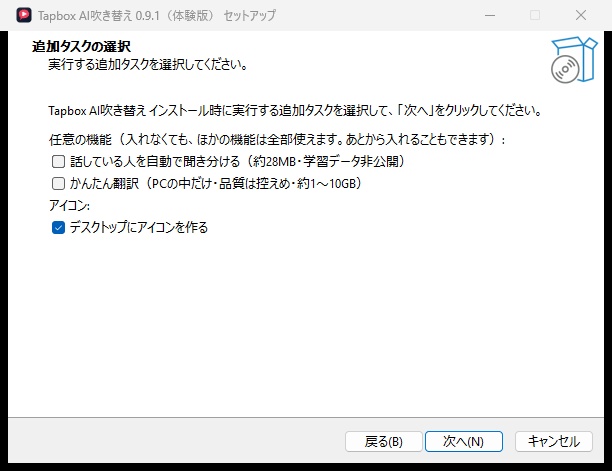Image resolution: width=612 pixels, height=471 pixels.
Task: Enable かんたん翻訳 checkbox
Action: [x=59, y=183]
